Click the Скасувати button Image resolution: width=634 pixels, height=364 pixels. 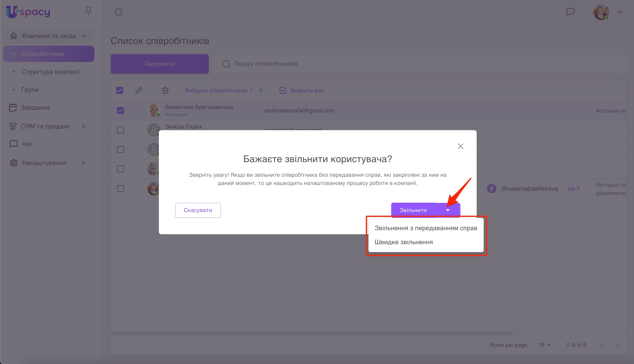tap(198, 210)
